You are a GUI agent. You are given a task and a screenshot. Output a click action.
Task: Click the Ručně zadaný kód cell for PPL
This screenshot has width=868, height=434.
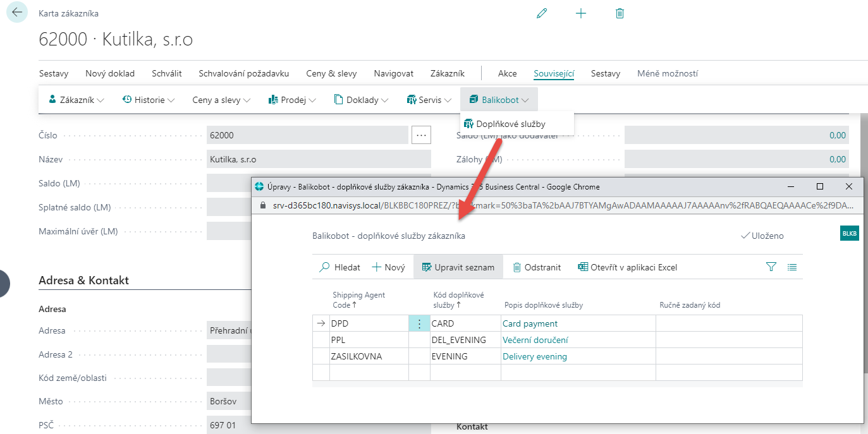point(728,340)
